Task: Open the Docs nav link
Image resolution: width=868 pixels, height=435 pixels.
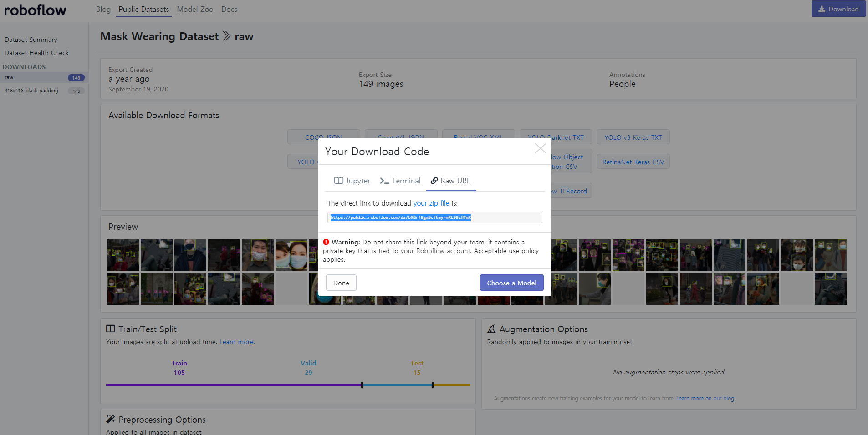Action: tap(229, 9)
